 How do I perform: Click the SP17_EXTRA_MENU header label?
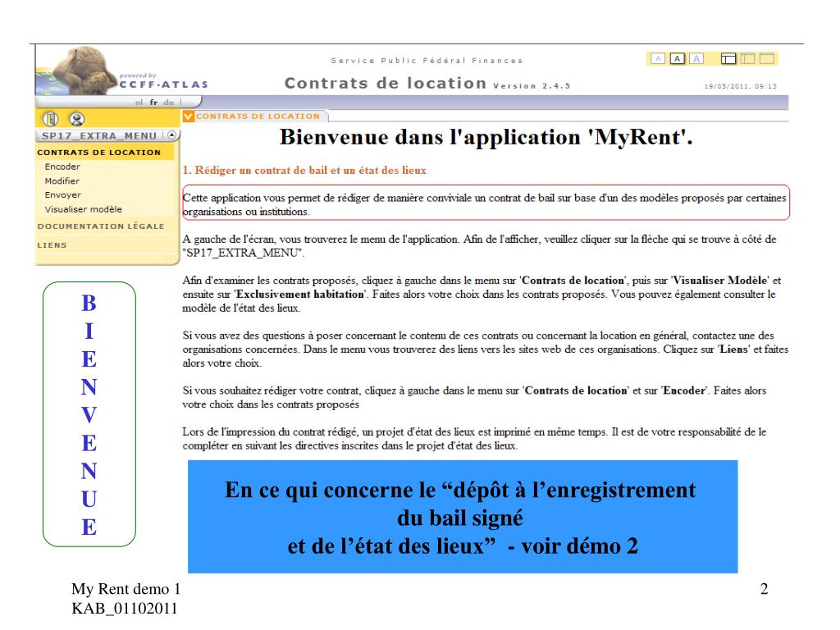[x=99, y=136]
